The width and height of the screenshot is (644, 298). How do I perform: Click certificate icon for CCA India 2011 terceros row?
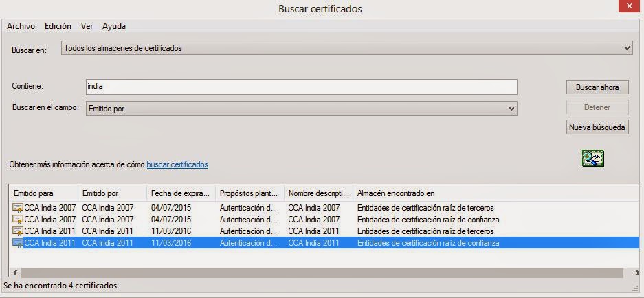click(18, 231)
